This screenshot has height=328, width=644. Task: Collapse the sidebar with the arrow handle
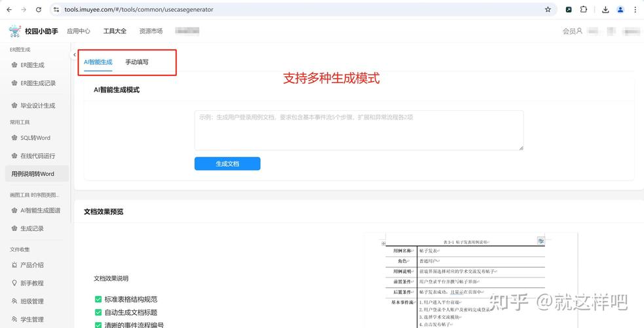pos(74,54)
